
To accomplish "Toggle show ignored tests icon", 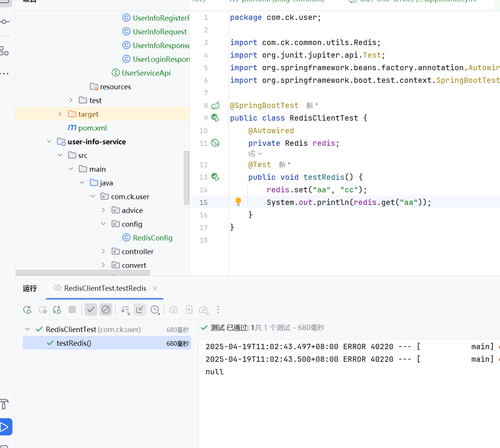I will pos(106,309).
